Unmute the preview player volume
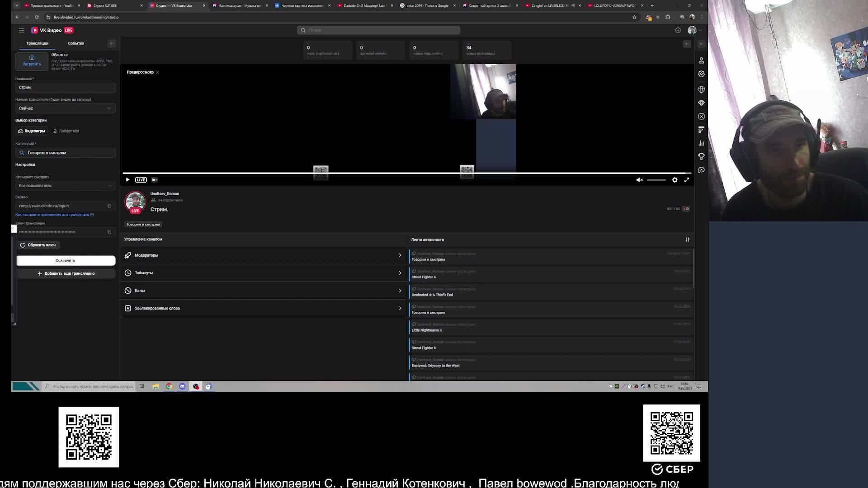868x488 pixels. pyautogui.click(x=639, y=180)
